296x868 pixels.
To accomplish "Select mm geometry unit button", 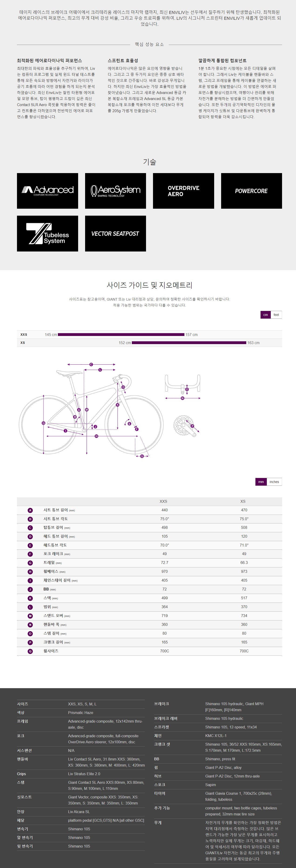I will [x=261, y=482].
